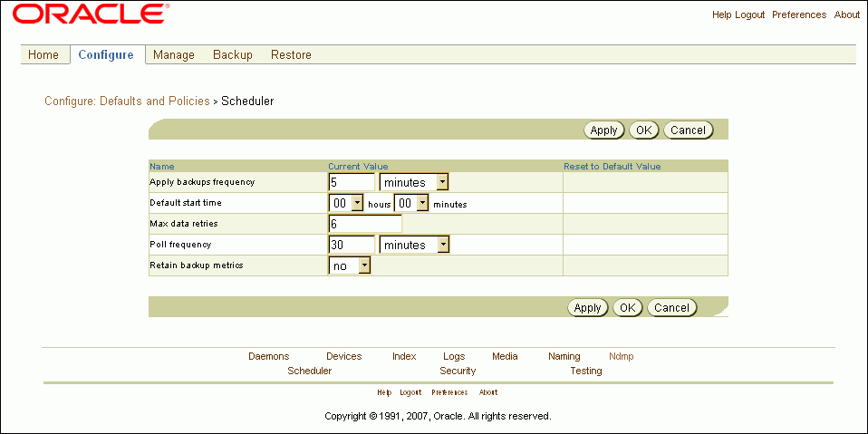The height and width of the screenshot is (434, 868).
Task: Click the lower OK button
Action: (628, 308)
